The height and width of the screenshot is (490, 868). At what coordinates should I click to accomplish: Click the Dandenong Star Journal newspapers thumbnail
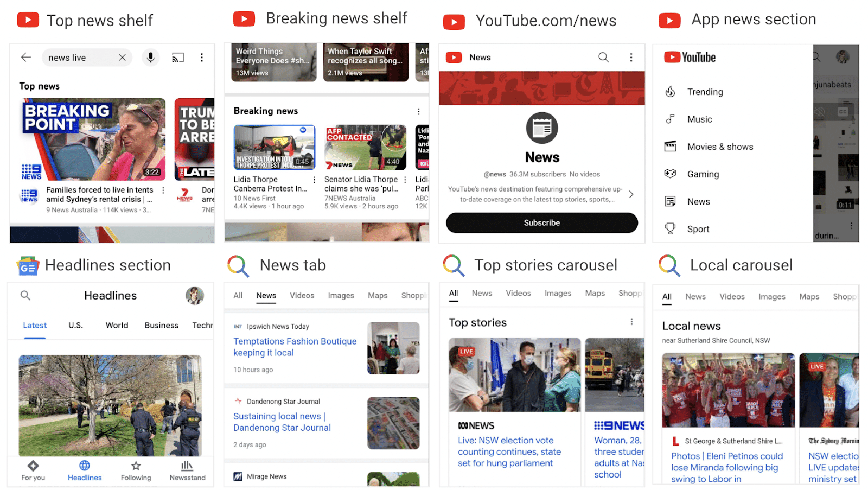(x=393, y=423)
